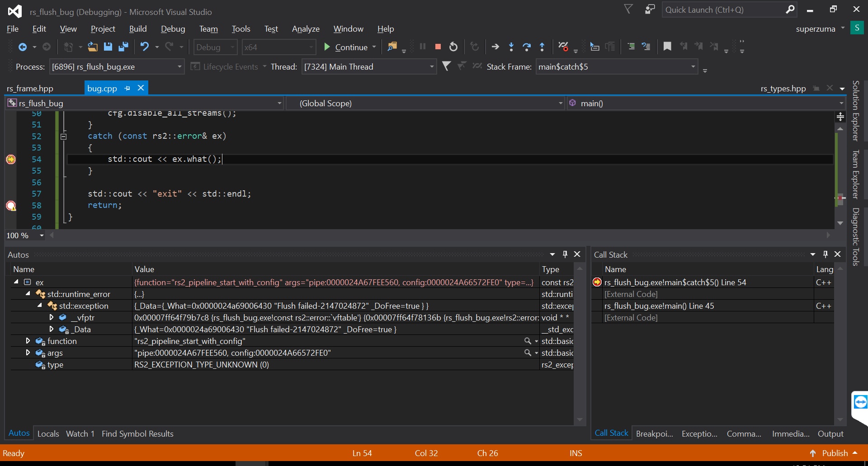Click Publish in the status bar
The height and width of the screenshot is (466, 868).
[x=835, y=453]
